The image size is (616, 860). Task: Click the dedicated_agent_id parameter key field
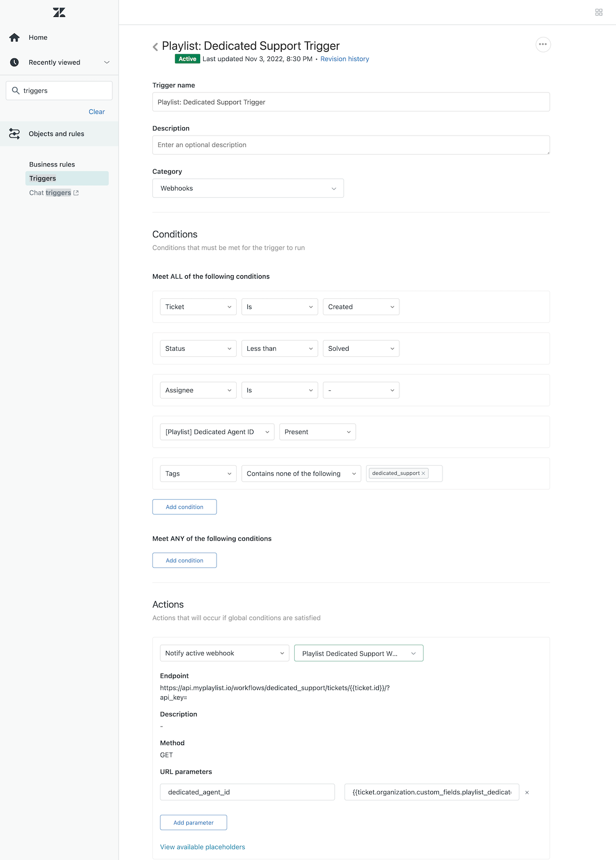coord(247,792)
